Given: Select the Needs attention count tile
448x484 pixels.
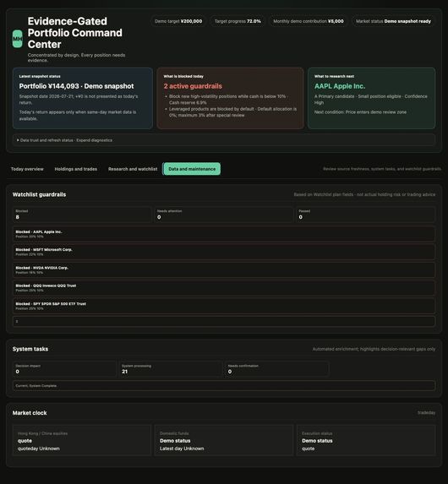Looking at the screenshot, I should [x=223, y=215].
